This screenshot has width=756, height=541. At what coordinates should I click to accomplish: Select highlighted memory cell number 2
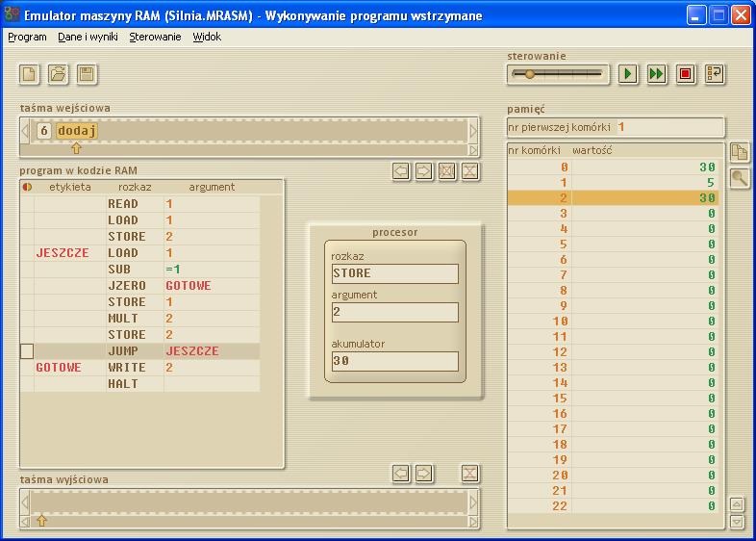[613, 198]
